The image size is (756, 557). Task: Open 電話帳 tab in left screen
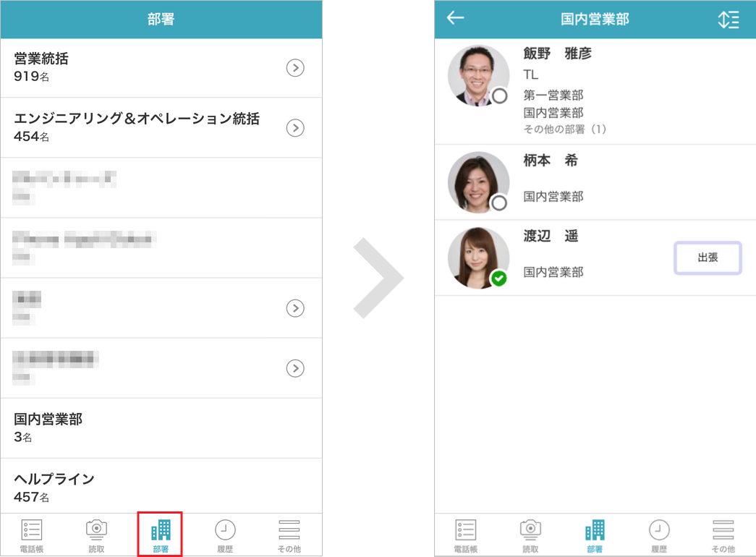[x=32, y=535]
